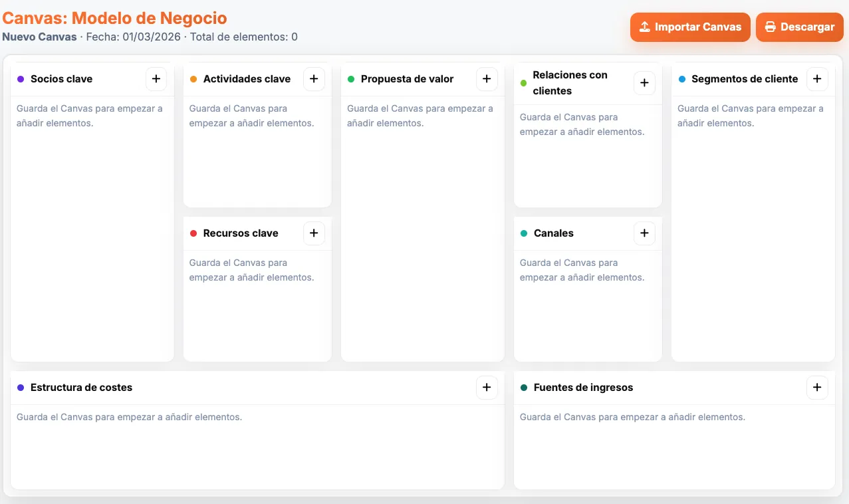Click the Canvas: Modelo de Negocio title
849x504 pixels.
click(114, 18)
